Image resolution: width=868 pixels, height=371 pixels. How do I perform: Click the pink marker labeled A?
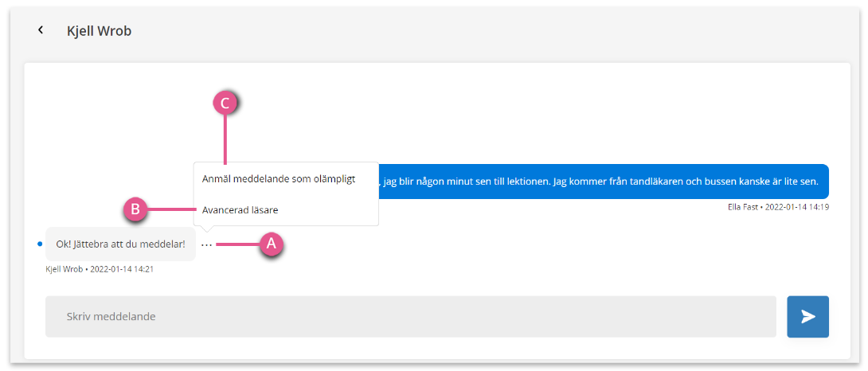click(x=272, y=243)
